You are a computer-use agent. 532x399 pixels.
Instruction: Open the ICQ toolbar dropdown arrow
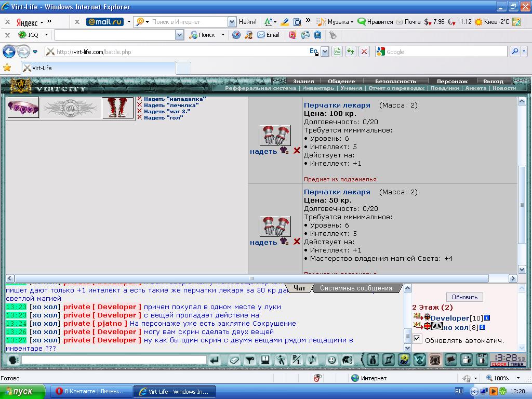tap(46, 35)
